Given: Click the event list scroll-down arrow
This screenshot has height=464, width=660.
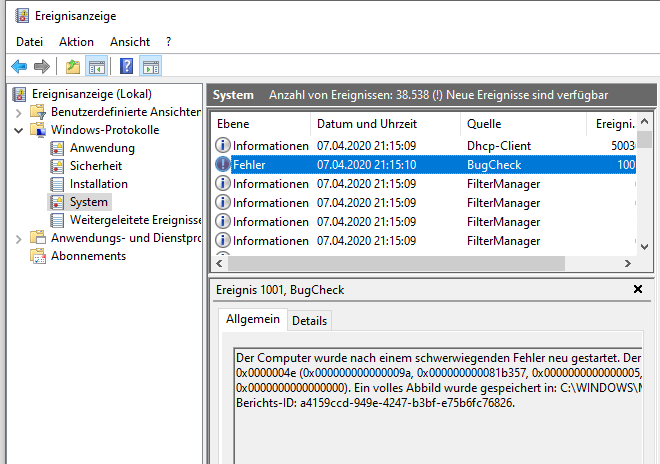Looking at the screenshot, I should [x=644, y=247].
